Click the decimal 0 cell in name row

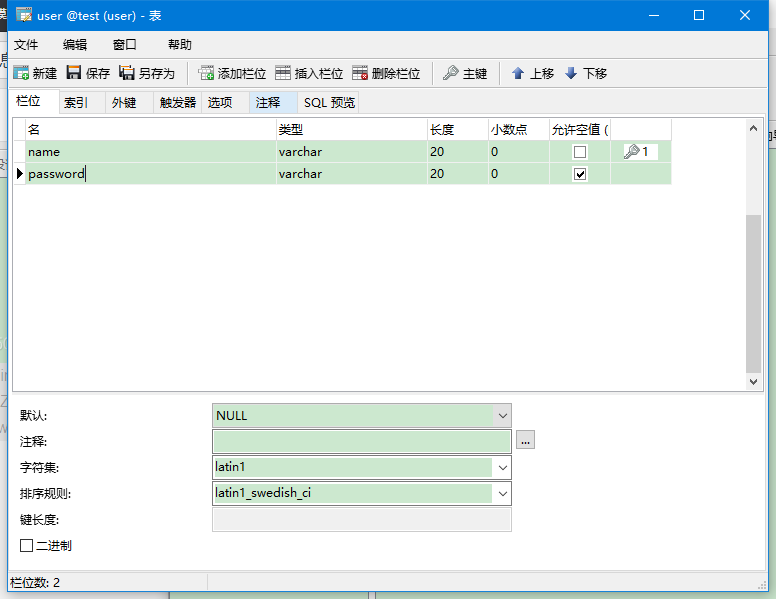519,151
